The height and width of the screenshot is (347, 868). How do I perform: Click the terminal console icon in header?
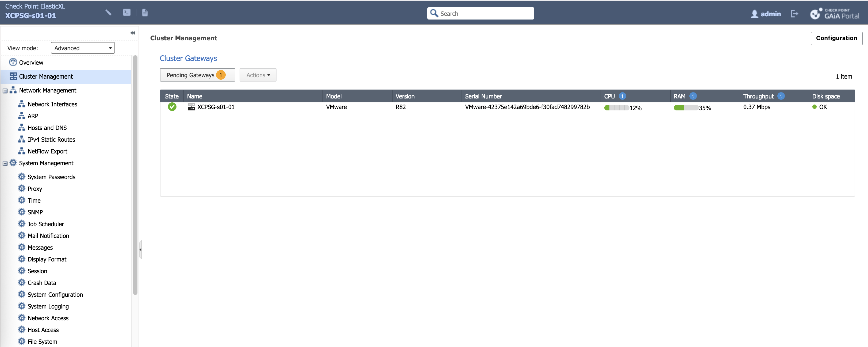(127, 13)
